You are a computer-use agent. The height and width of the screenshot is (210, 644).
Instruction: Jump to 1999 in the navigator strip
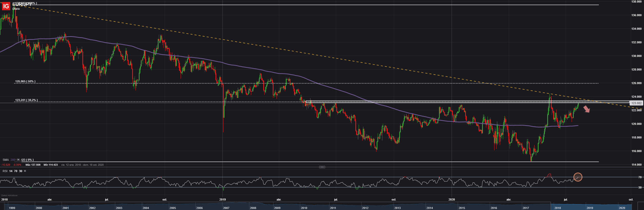pos(12,208)
